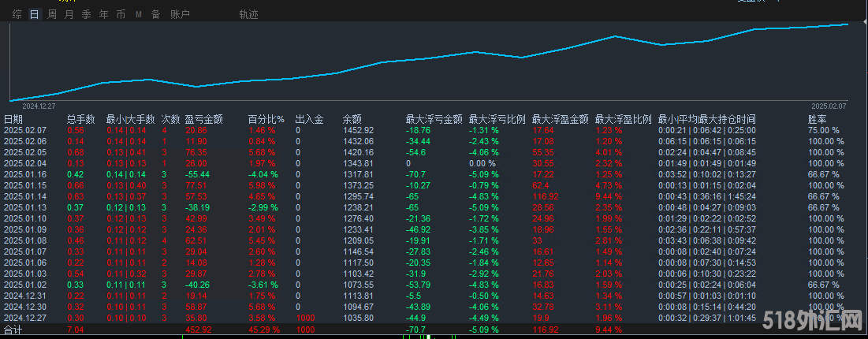Screen dimensions: 868x339
Task: Click the M tab button
Action: click(139, 14)
